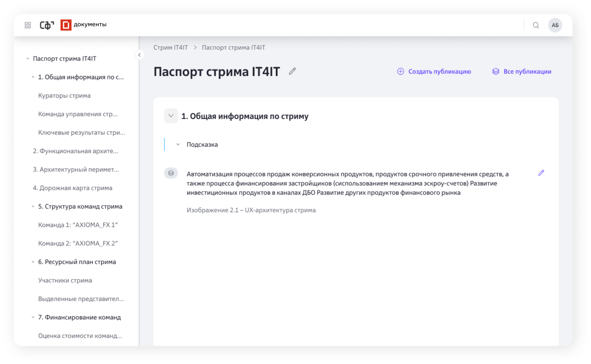591x364 pixels.
Task: Go to the Стрим IT4IT breadcrumb
Action: 171,47
